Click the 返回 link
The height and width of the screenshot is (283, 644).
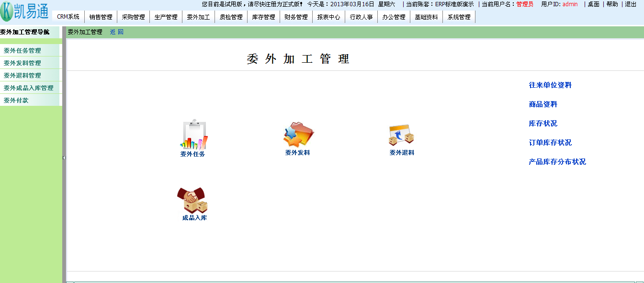click(116, 32)
